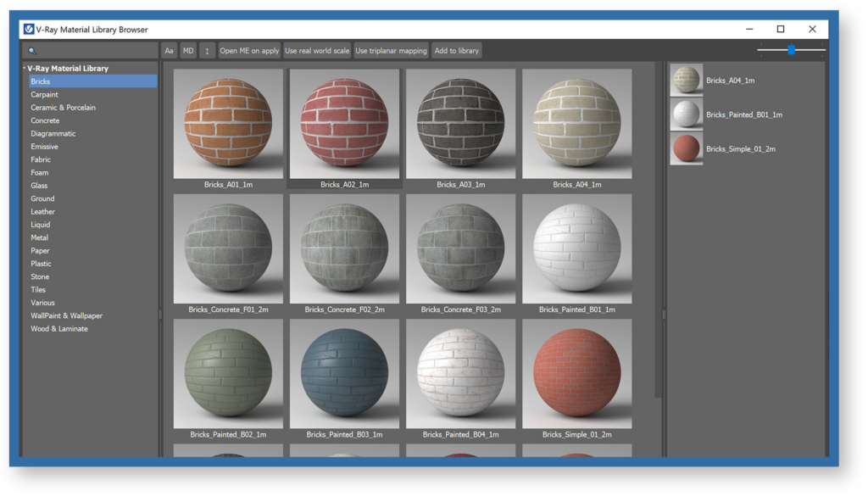Screen dimensions: 868x502
Task: Open the Emissive category
Action: pyautogui.click(x=44, y=147)
